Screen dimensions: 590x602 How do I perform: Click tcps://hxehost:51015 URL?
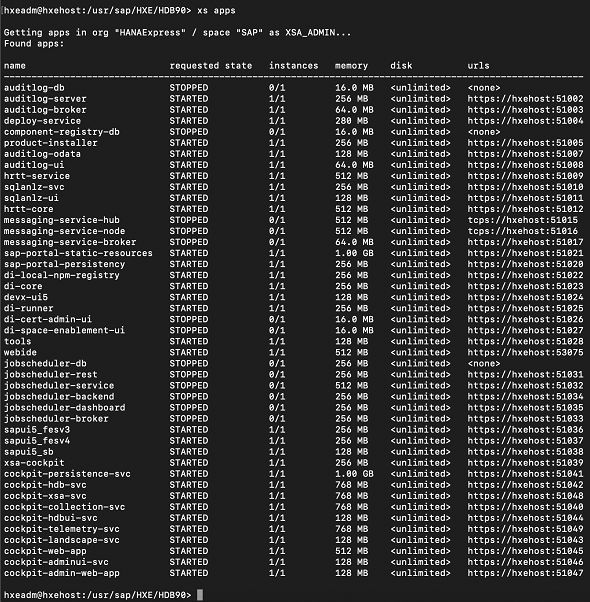tap(522, 220)
